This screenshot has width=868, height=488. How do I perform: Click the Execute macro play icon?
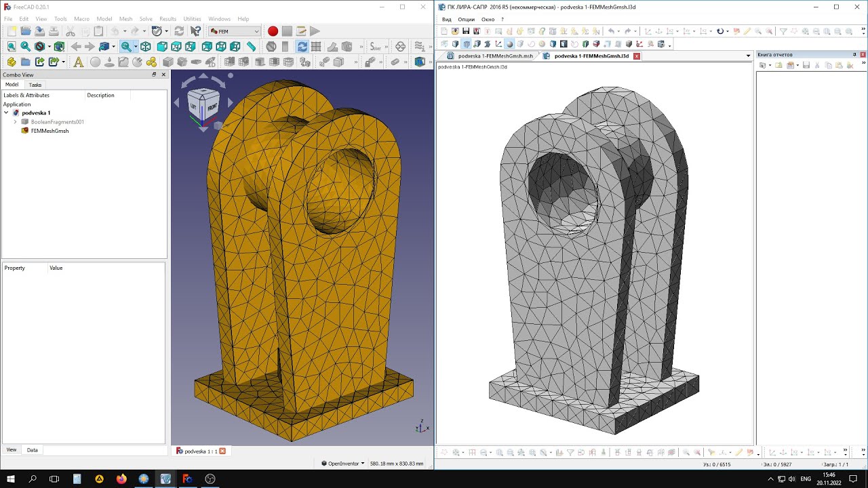315,31
